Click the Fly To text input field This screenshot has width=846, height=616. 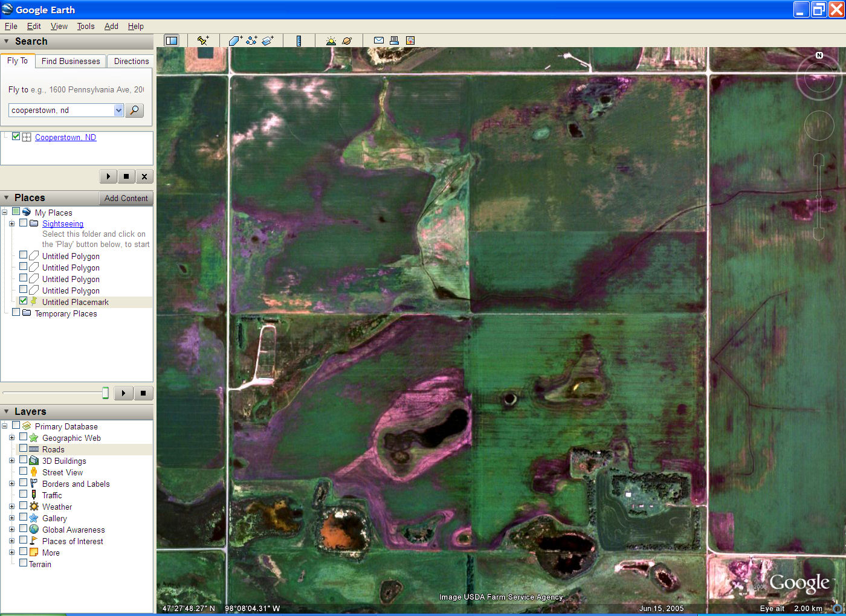[x=61, y=111]
